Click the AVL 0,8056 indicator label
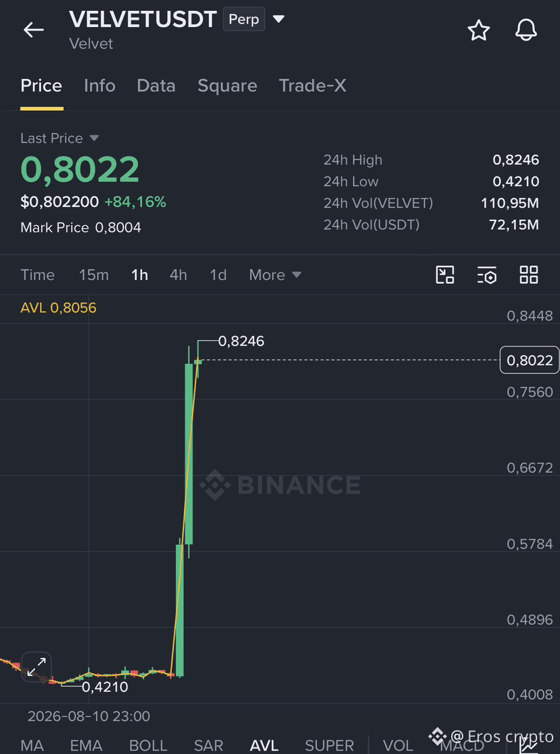 tap(58, 308)
